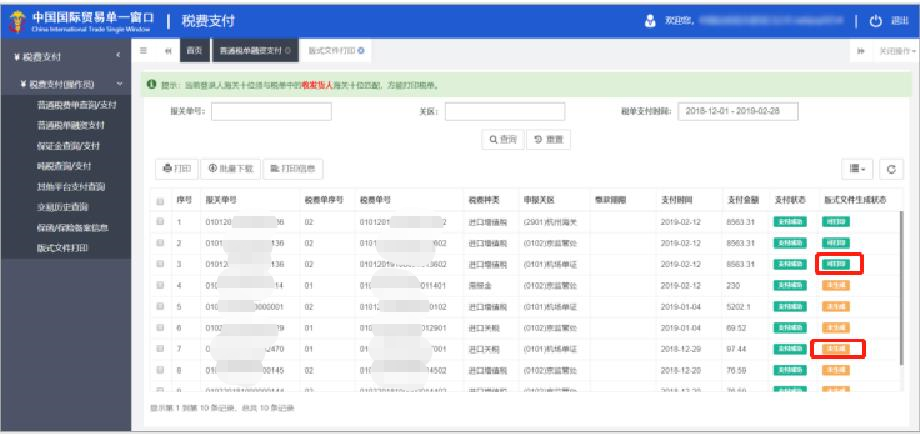Switch to the 首页 tab
920x435 pixels.
195,51
